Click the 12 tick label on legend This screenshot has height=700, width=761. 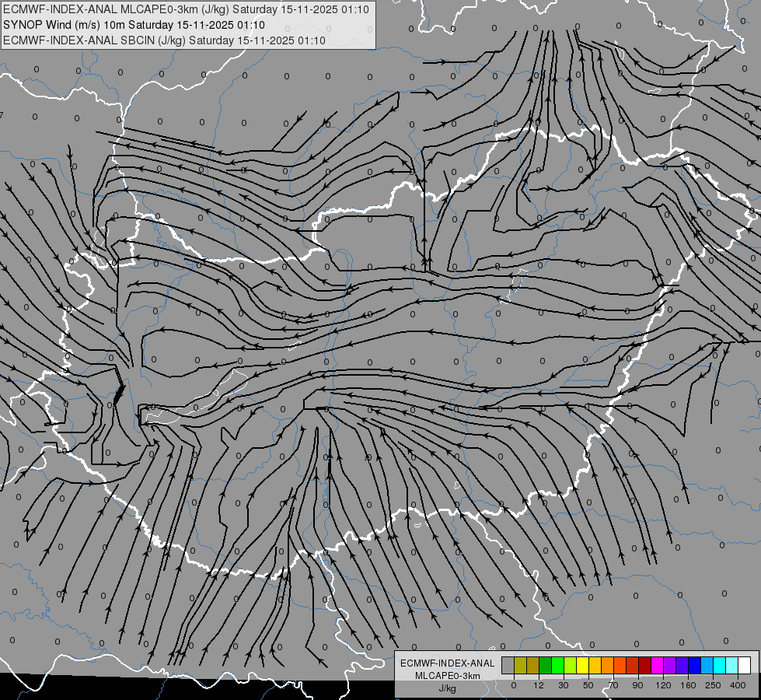pyautogui.click(x=539, y=685)
